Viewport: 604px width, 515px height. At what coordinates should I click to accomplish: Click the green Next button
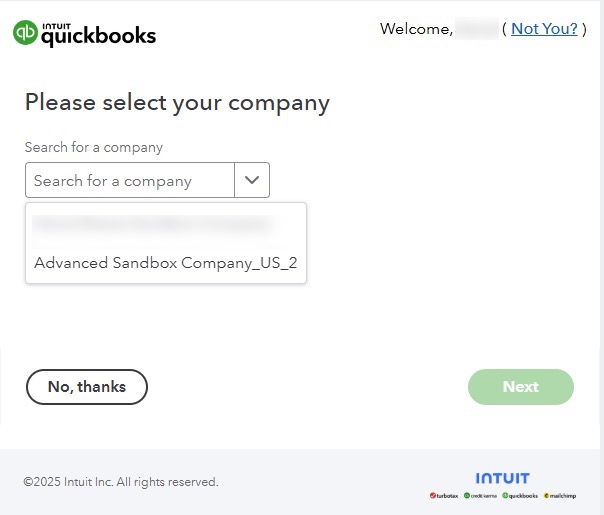(520, 387)
